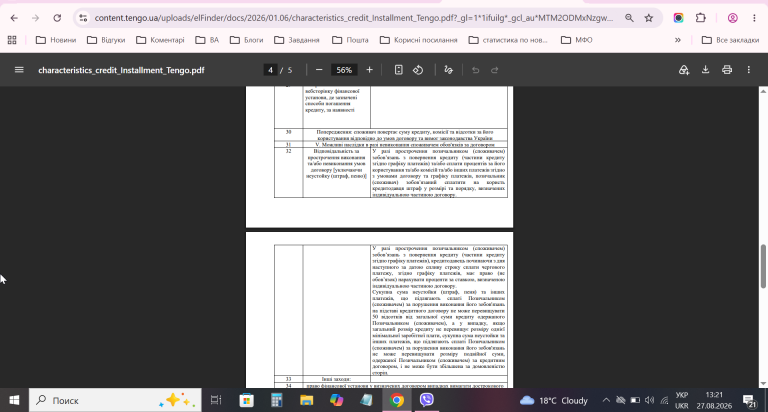Open the Chrome profile avatar
The width and height of the screenshot is (768, 412).
click(x=733, y=18)
